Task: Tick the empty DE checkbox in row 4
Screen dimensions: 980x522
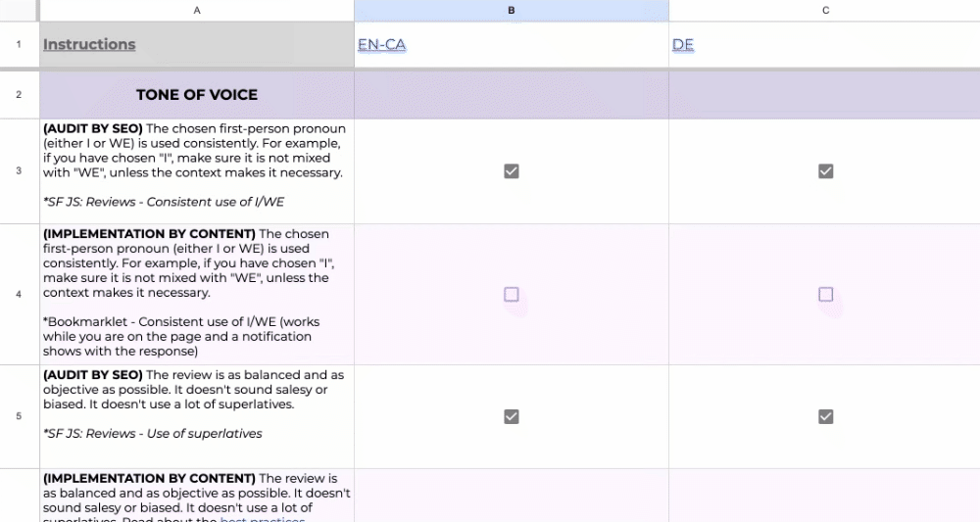Action: [x=825, y=294]
